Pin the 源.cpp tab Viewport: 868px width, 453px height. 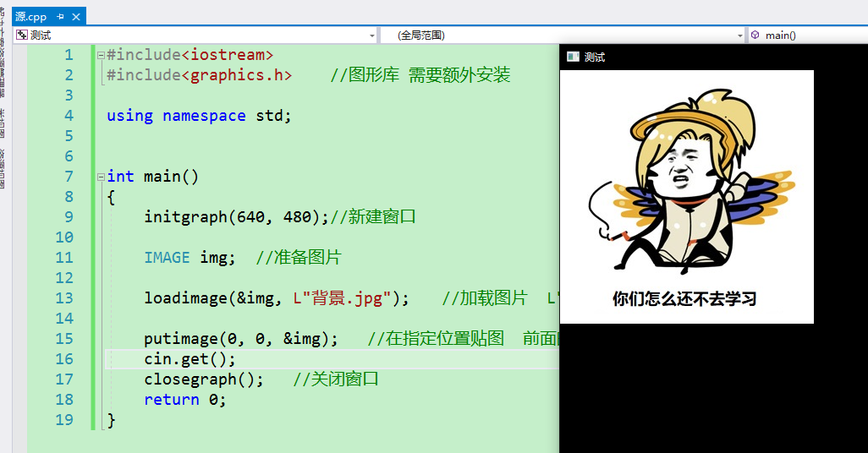[60, 17]
